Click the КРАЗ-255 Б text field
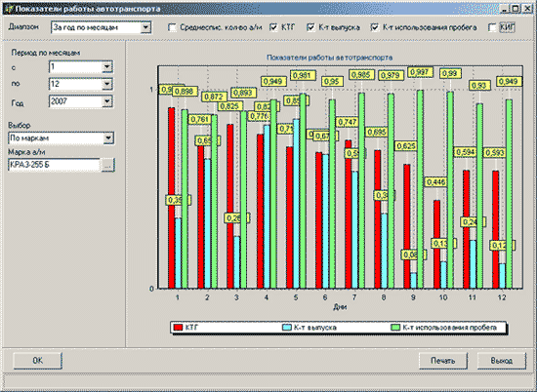Image resolution: width=537 pixels, height=392 pixels. 54,165
